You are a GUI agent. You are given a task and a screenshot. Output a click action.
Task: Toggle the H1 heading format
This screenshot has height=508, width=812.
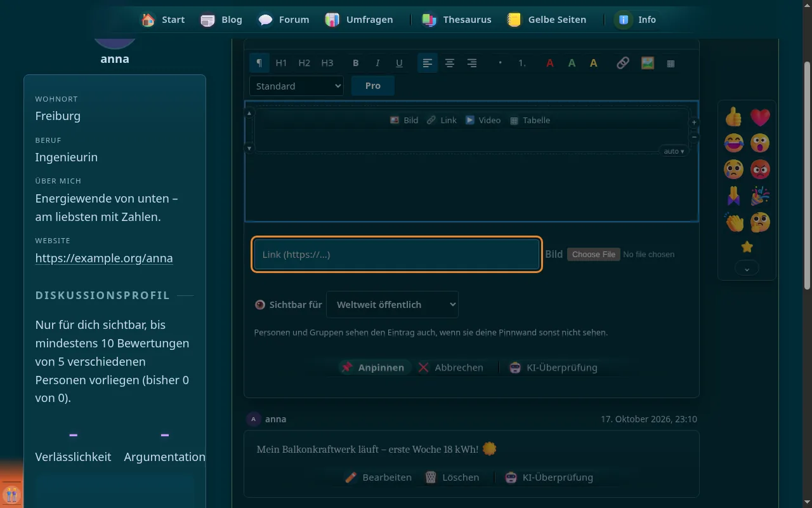tap(282, 63)
